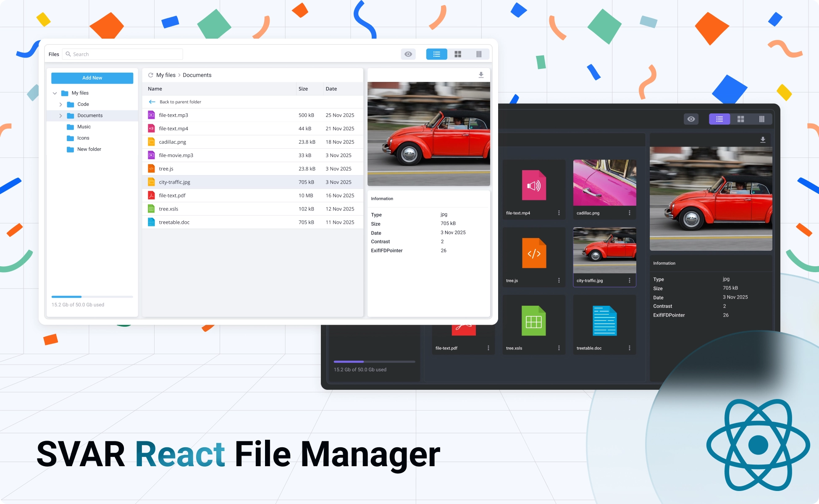
Task: Toggle grid view in the dark toolbar
Action: (740, 119)
